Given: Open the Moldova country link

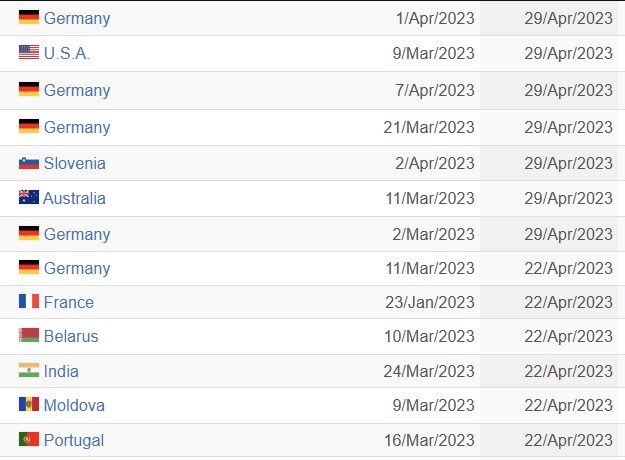Looking at the screenshot, I should [74, 405].
